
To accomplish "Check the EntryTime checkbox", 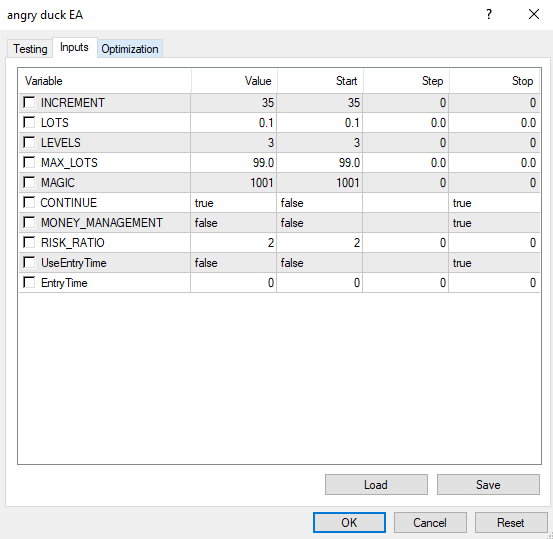I will pyautogui.click(x=29, y=283).
